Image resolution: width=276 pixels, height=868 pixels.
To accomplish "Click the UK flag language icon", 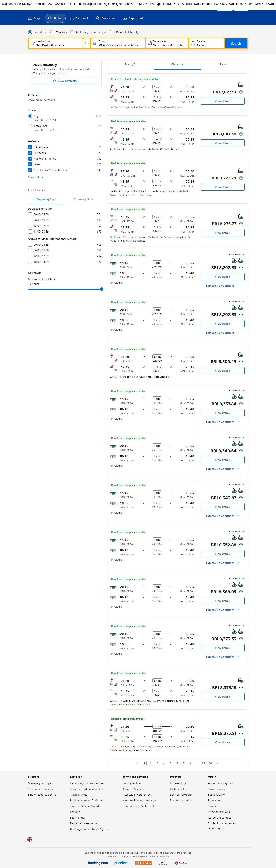I will 30,839.
